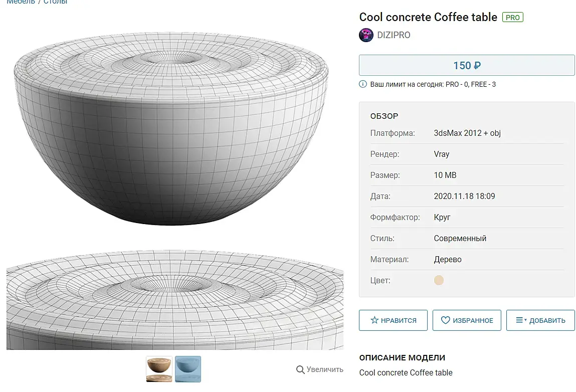Viewport: 576px width, 392px height.
Task: Click the green PRO badge by the title
Action: coord(512,18)
